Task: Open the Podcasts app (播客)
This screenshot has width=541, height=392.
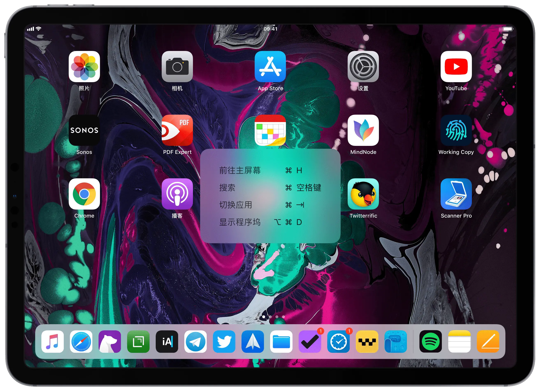Action: (177, 194)
